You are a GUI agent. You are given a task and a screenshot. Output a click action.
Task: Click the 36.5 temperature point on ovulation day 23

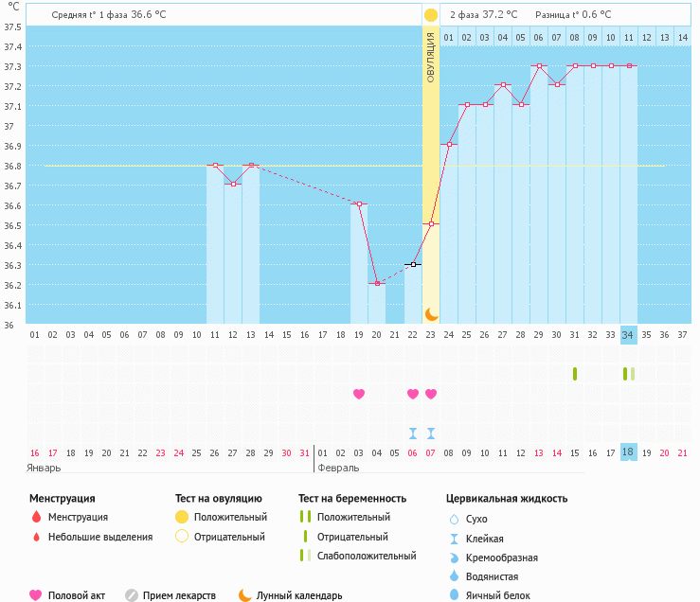[431, 223]
